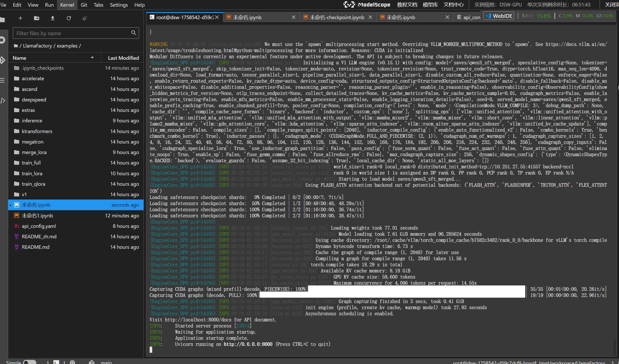Close the root terminal tab

click(x=217, y=17)
